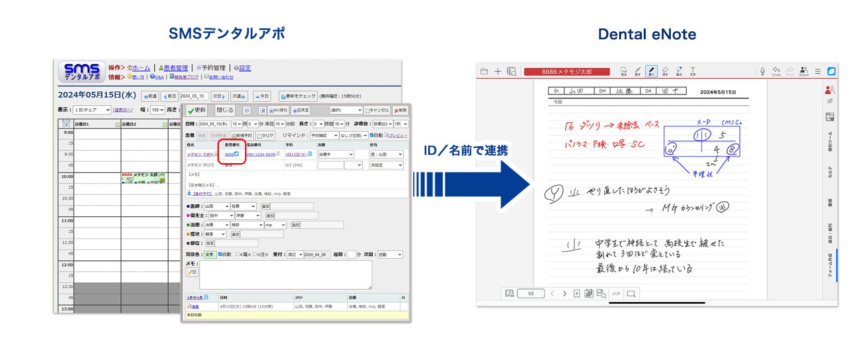This screenshot has width=868, height=338.
Task: Click the 削除 button
Action: tap(400, 111)
